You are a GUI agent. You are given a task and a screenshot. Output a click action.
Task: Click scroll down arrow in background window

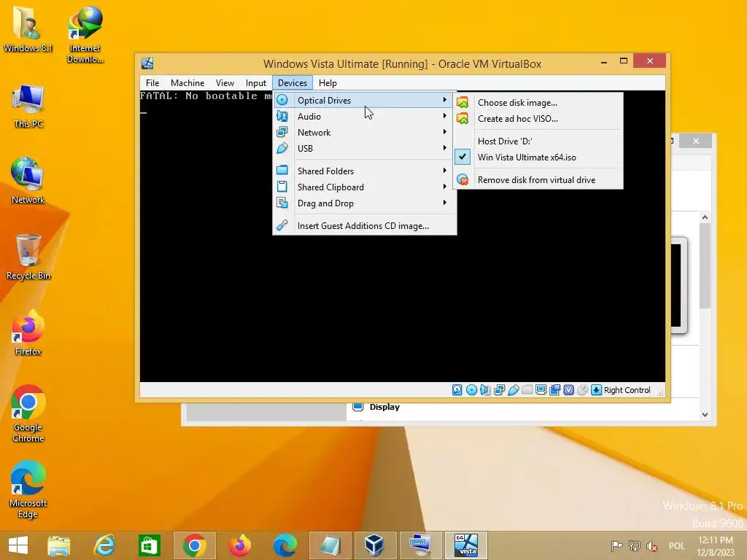[705, 415]
